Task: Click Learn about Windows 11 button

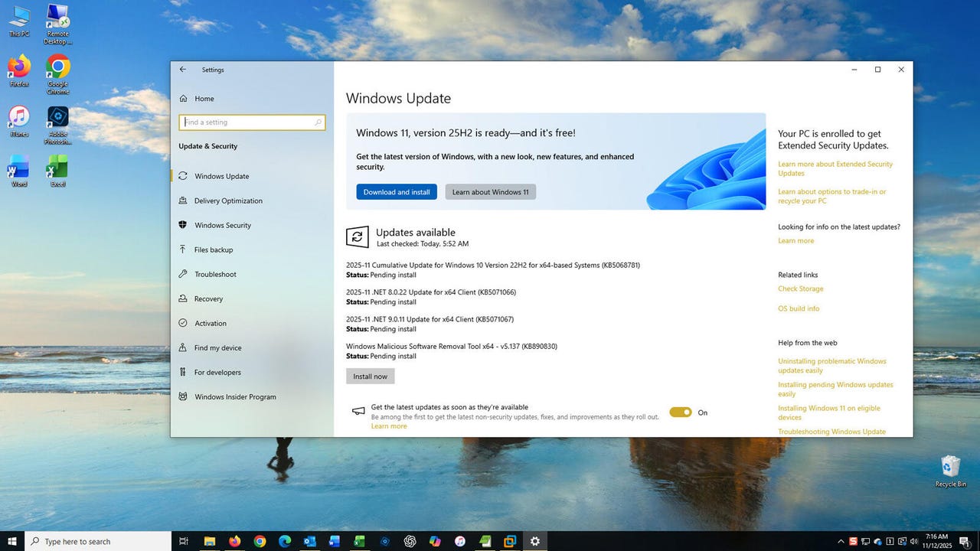Action: pyautogui.click(x=490, y=192)
